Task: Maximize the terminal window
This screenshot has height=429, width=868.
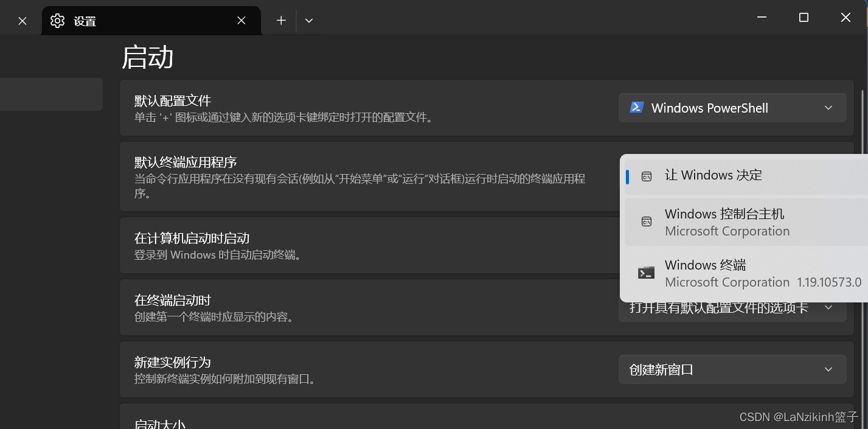Action: click(x=804, y=18)
